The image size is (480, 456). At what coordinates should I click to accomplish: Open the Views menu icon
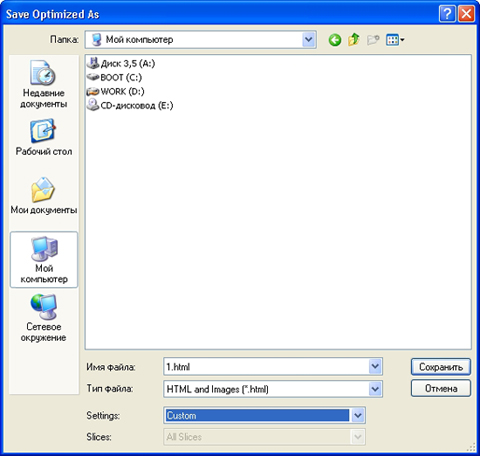pyautogui.click(x=395, y=40)
